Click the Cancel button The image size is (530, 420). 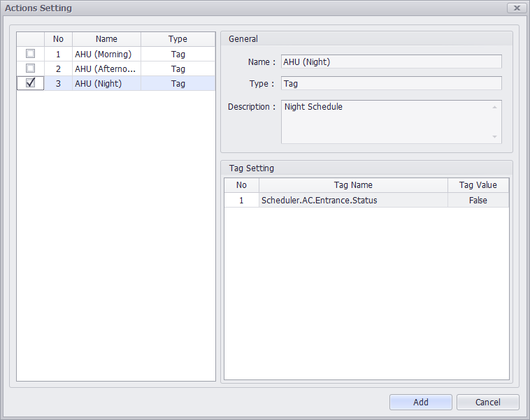point(487,402)
